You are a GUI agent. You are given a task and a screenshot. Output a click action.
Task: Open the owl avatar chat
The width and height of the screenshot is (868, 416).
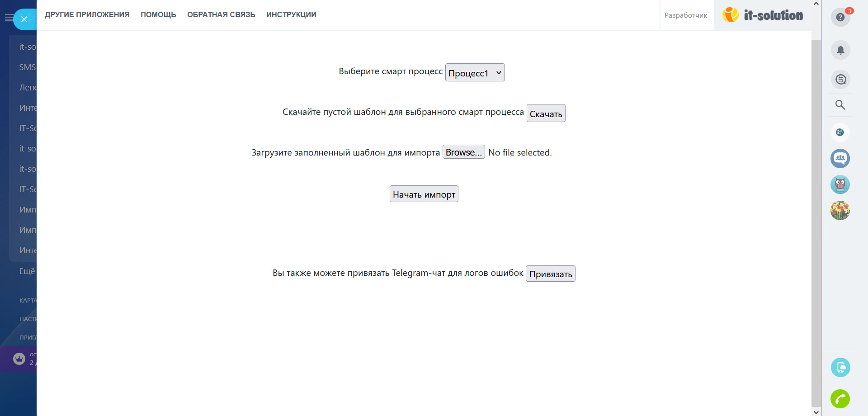tap(840, 184)
